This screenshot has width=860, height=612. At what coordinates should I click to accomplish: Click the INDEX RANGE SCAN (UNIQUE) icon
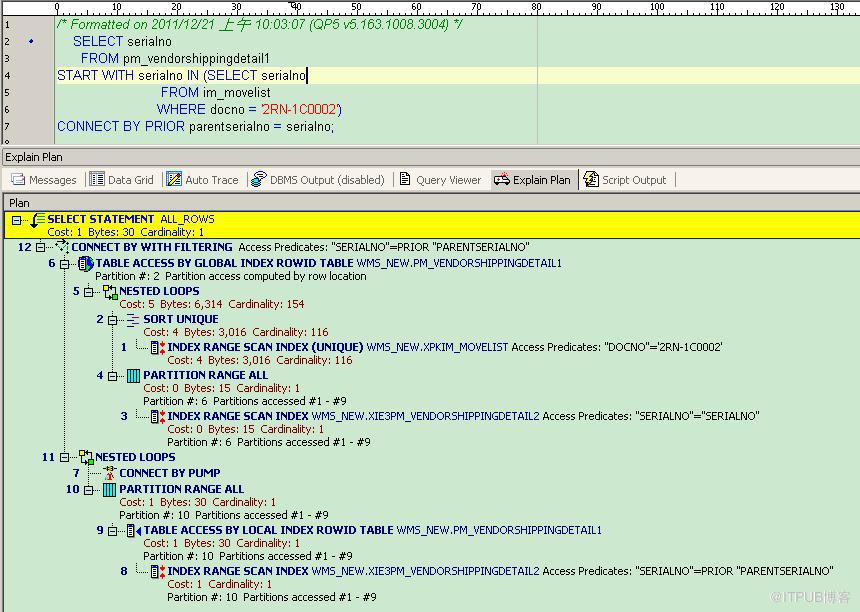pyautogui.click(x=157, y=348)
